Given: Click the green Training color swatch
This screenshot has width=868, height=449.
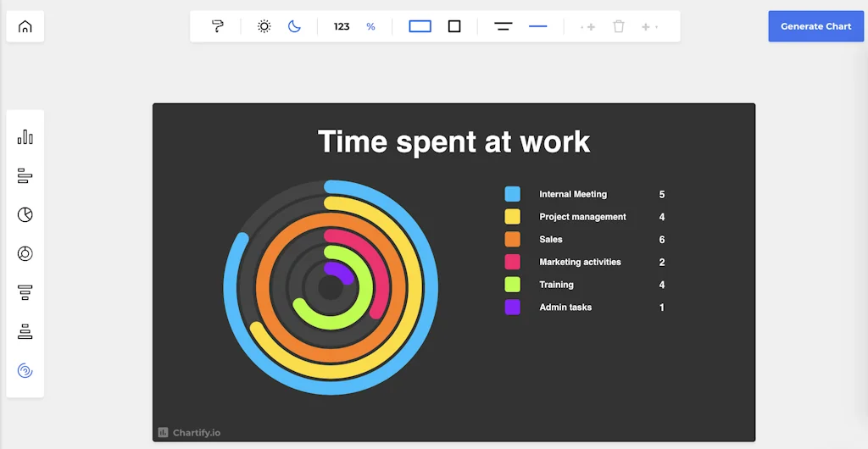Looking at the screenshot, I should [513, 285].
